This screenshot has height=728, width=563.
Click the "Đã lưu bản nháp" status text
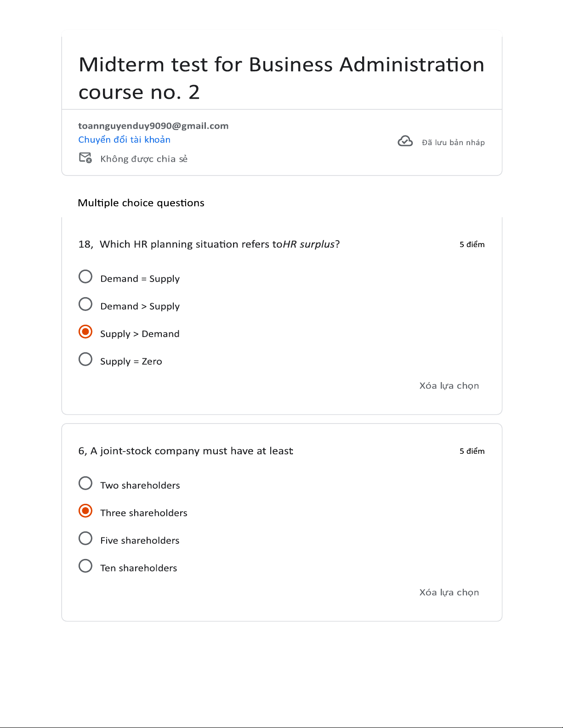pos(453,142)
